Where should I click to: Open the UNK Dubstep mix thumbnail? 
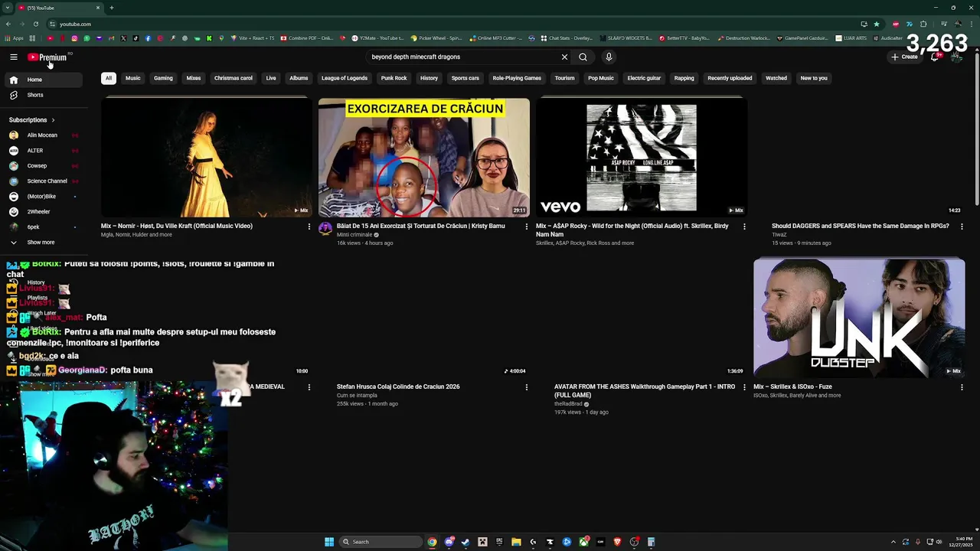[x=859, y=318]
